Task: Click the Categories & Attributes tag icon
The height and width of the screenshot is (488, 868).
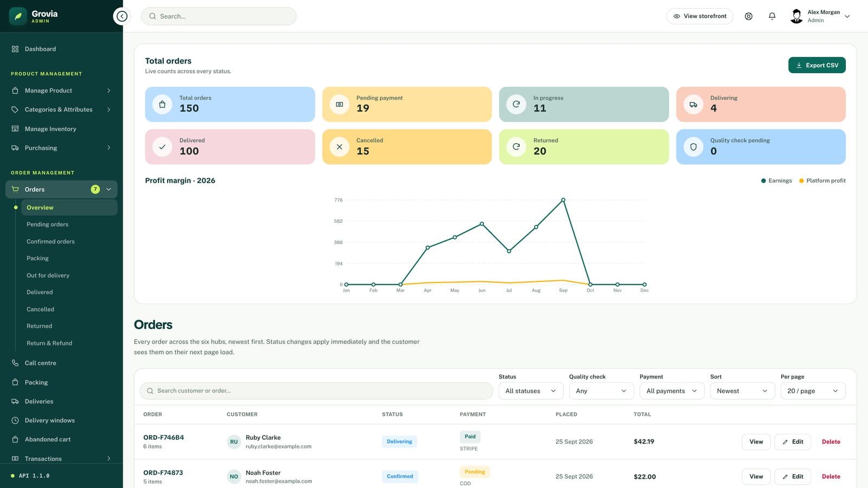Action: tap(15, 110)
